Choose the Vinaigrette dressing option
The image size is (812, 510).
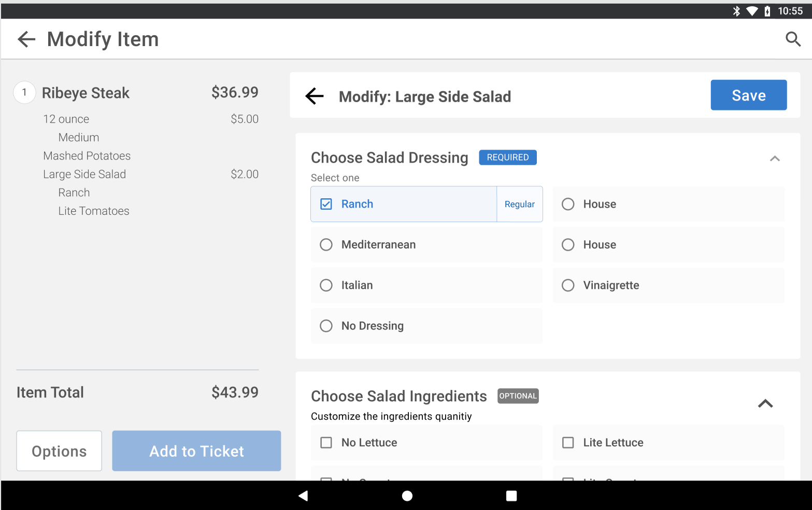click(568, 285)
